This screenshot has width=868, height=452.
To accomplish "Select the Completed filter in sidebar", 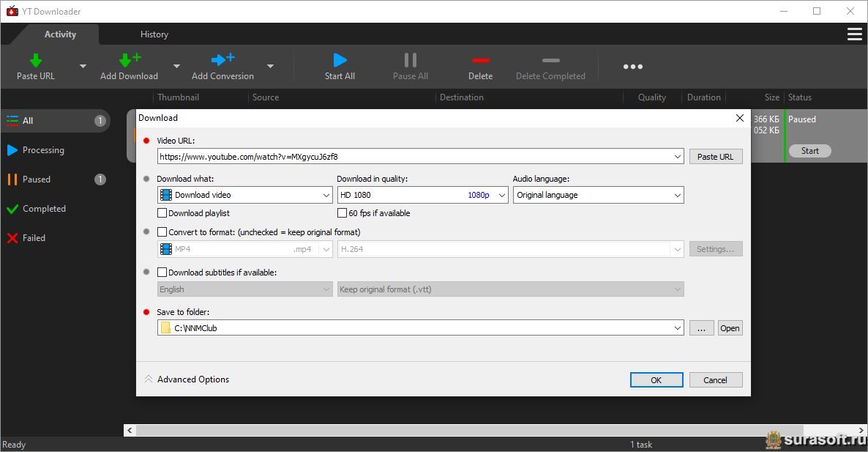I will click(44, 209).
